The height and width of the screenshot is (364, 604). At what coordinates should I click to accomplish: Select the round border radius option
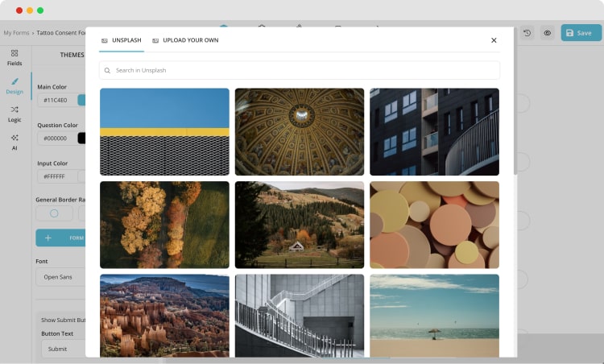[54, 213]
